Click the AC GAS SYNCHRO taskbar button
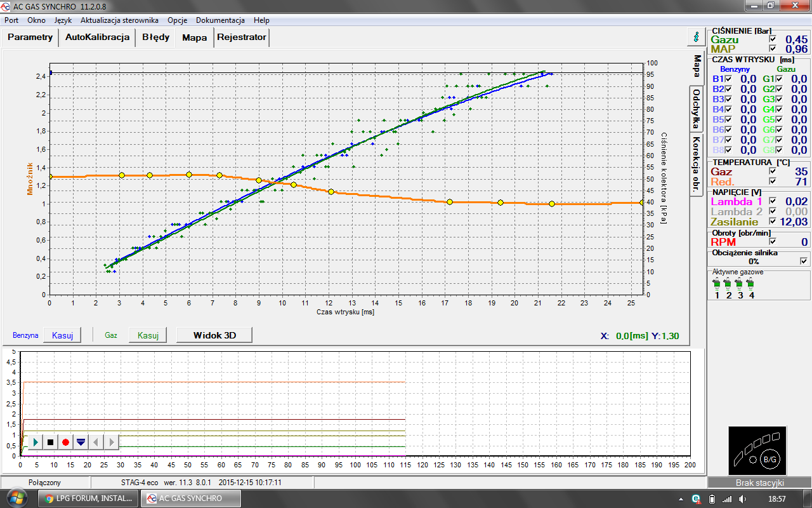The image size is (812, 508). coord(191,498)
